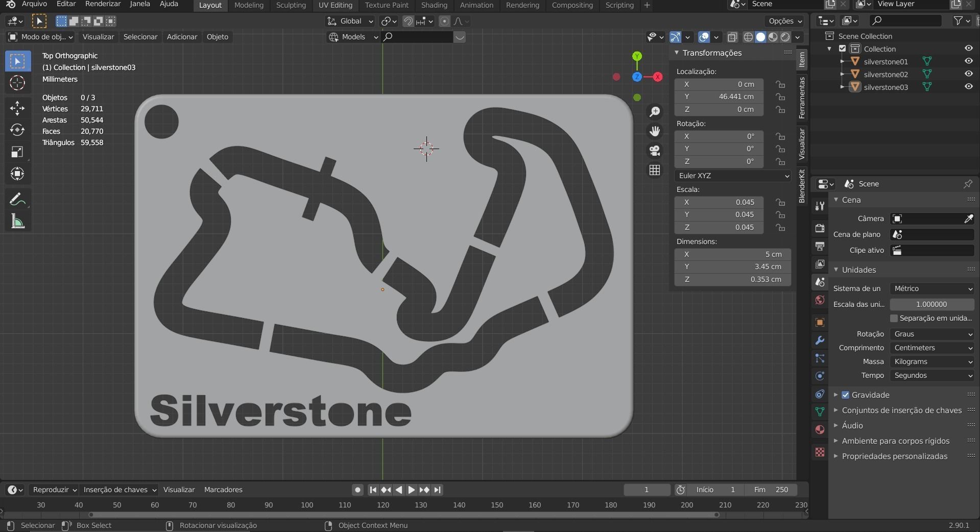Open the Comprimento units dropdown
Image resolution: width=980 pixels, height=532 pixels.
click(x=931, y=348)
